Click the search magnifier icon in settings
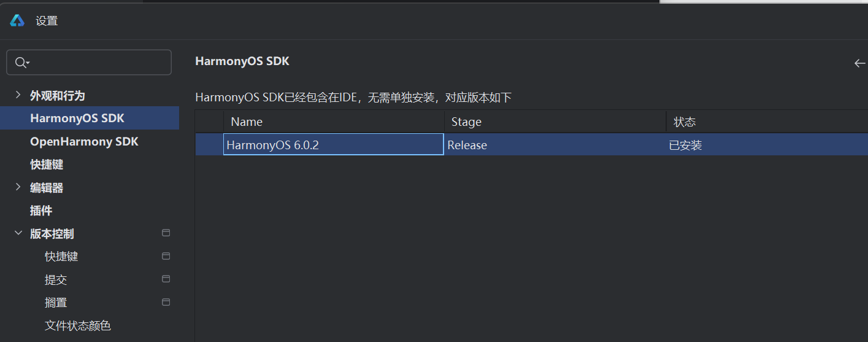 [x=21, y=63]
